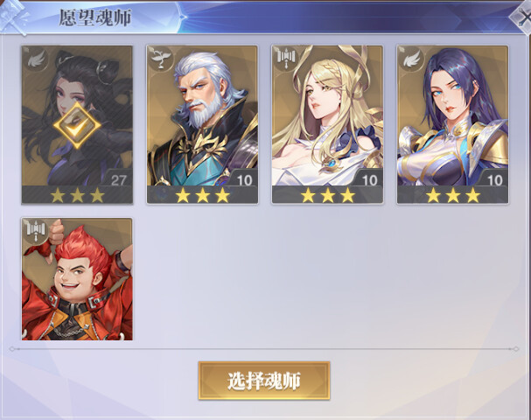The height and width of the screenshot is (420, 531).
Task: Click the count 27 badge on first card
Action: coord(118,180)
